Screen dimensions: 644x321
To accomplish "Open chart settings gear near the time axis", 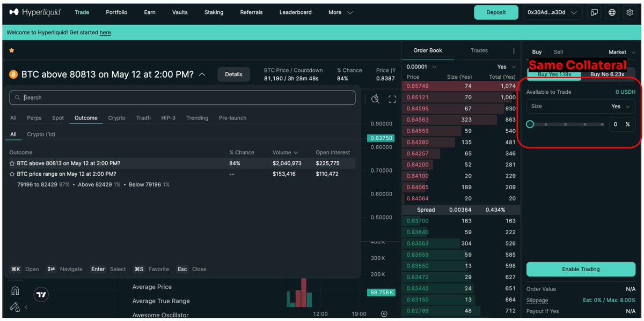I will coord(384,313).
